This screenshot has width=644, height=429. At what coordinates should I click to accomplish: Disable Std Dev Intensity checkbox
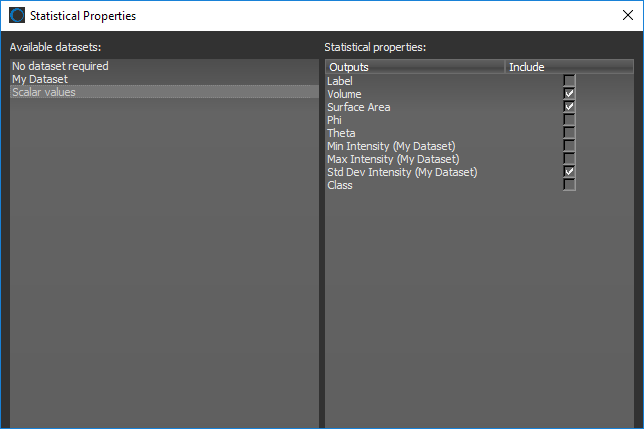tap(569, 172)
